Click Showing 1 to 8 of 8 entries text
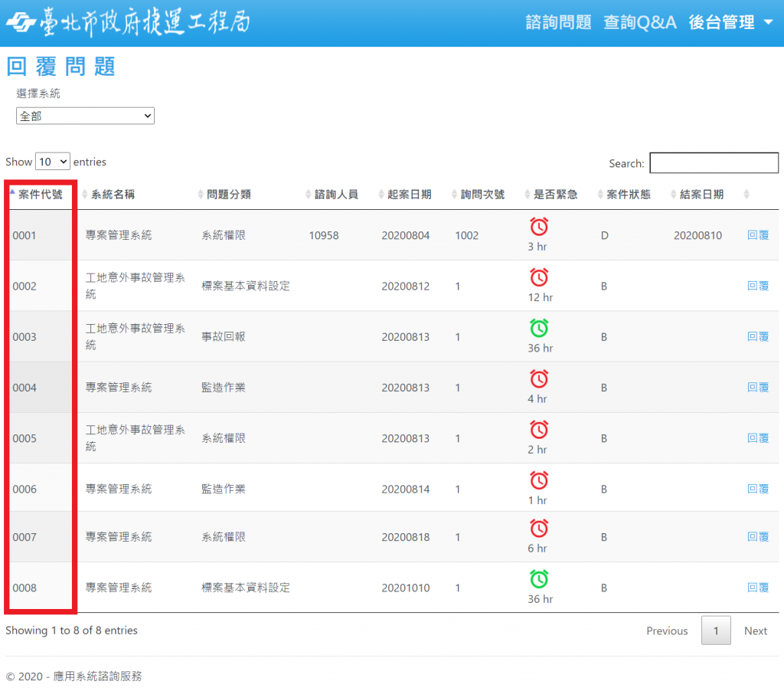784x691 pixels. (x=71, y=630)
